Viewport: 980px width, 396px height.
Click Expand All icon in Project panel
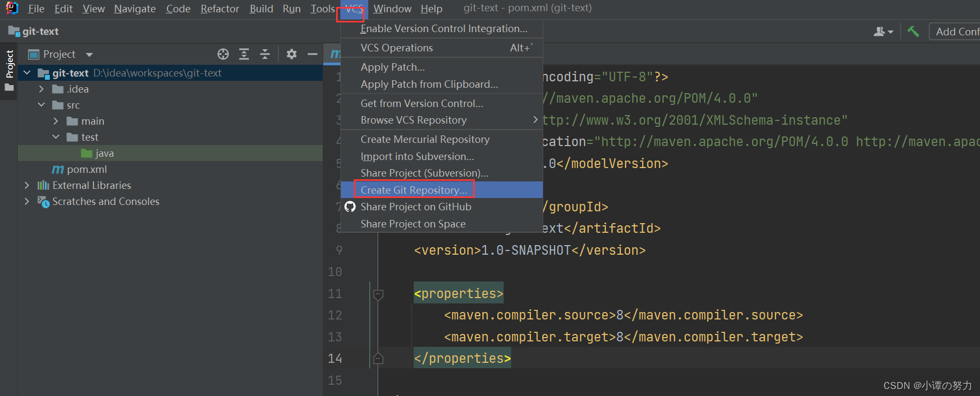point(244,54)
